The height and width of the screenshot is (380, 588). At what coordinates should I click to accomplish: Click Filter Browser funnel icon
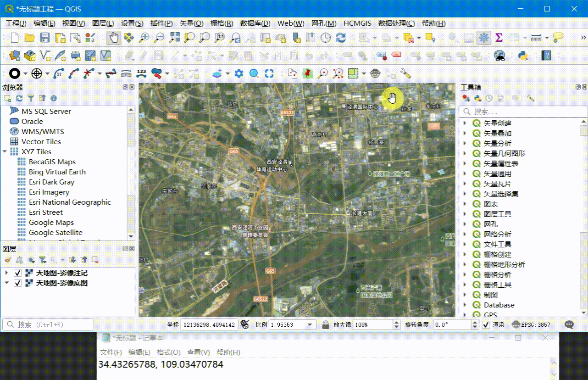coord(31,98)
